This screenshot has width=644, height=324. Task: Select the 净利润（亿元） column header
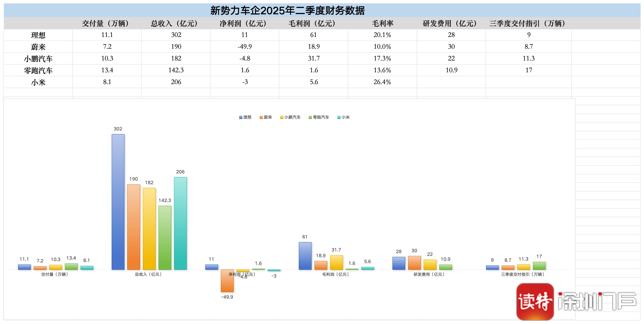tap(245, 23)
